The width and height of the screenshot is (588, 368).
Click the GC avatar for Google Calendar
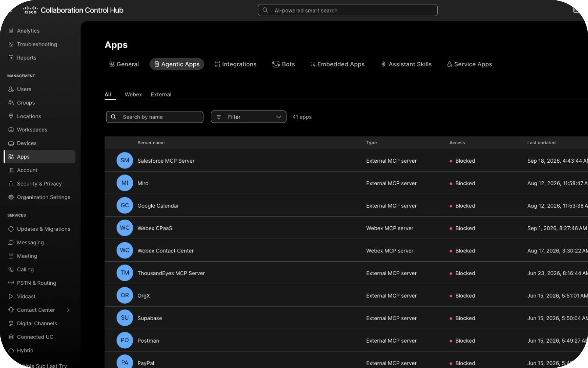pyautogui.click(x=125, y=205)
